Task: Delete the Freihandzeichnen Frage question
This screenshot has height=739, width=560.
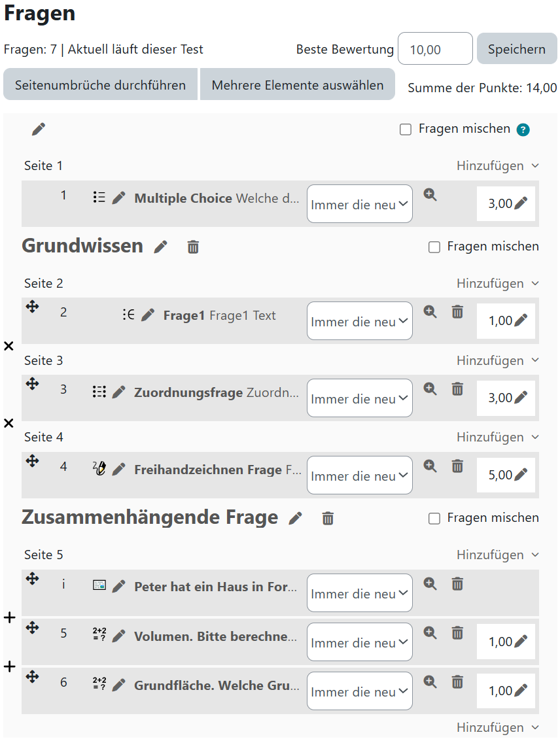Action: [457, 466]
